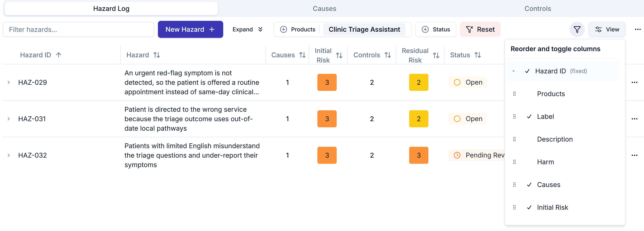
Task: Click the HAZ-032 residual risk orange badge
Action: 419,155
